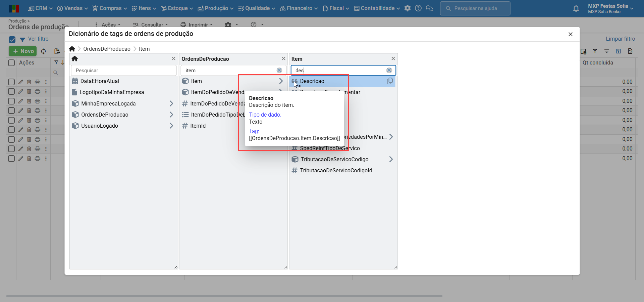Expand the MinhaEmpresaLogada node

tap(171, 103)
